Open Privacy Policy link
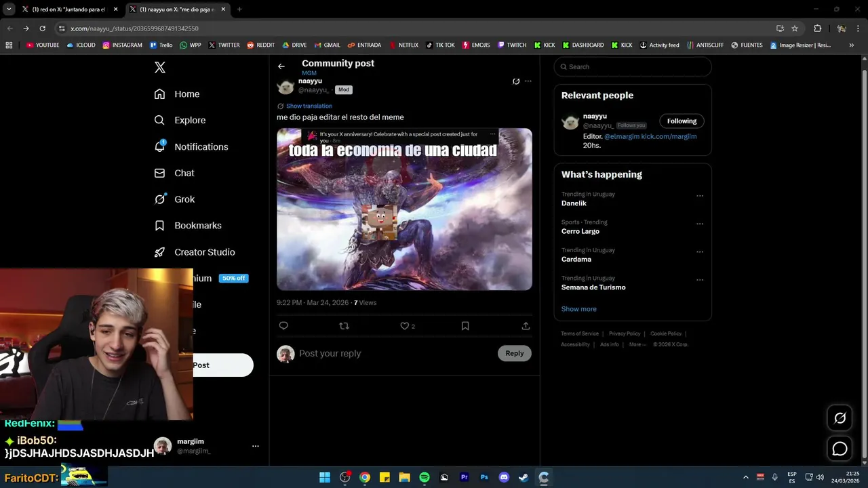Viewport: 868px width, 488px height. coord(625,333)
